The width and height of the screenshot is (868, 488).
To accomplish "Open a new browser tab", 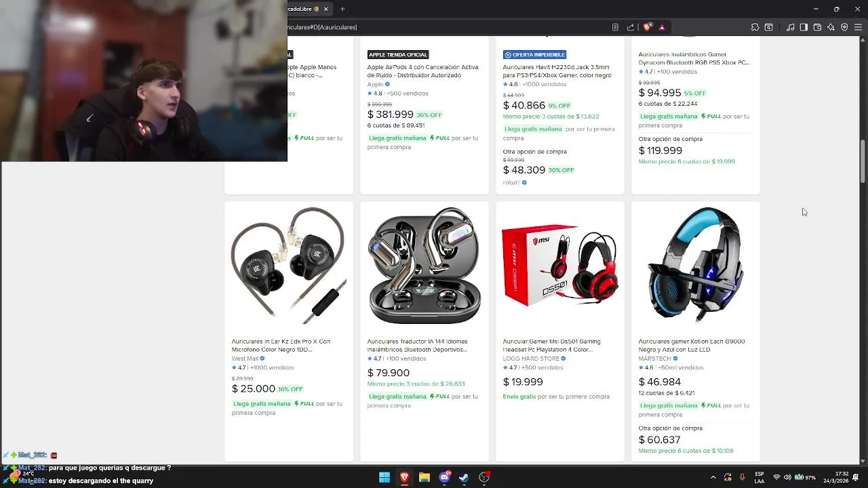I will click(342, 9).
